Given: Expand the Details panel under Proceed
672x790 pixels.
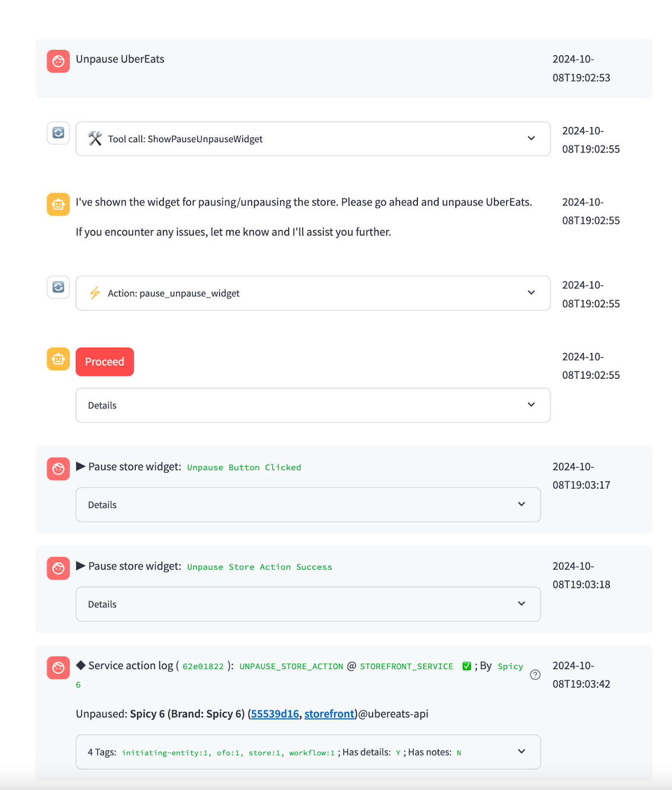Looking at the screenshot, I should 313,405.
